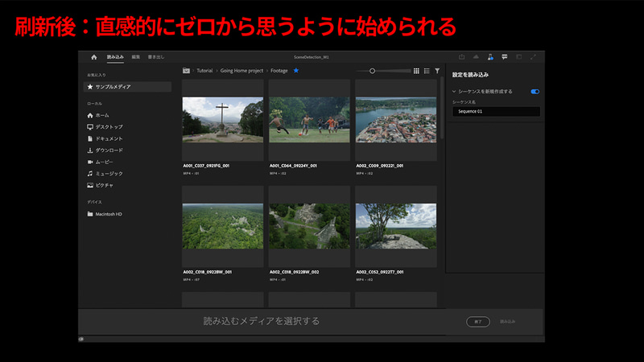Click the media browser vertical scrollbar
The image size is (644, 362).
pyautogui.click(x=442, y=109)
